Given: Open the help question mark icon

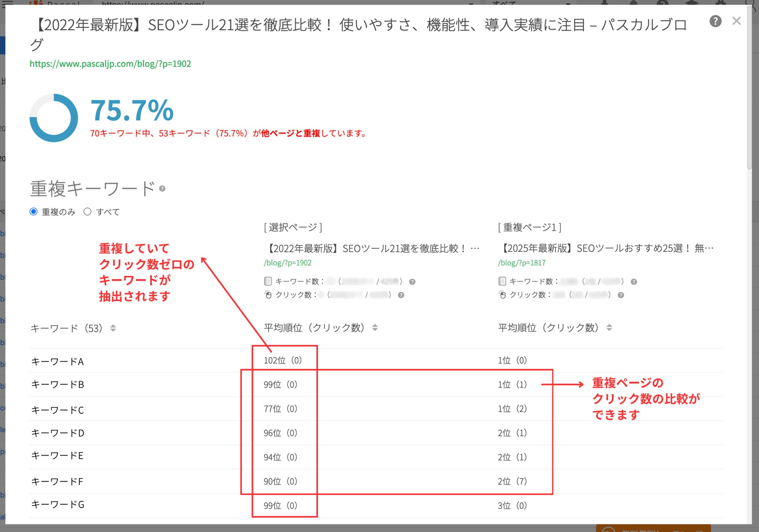Looking at the screenshot, I should (715, 21).
